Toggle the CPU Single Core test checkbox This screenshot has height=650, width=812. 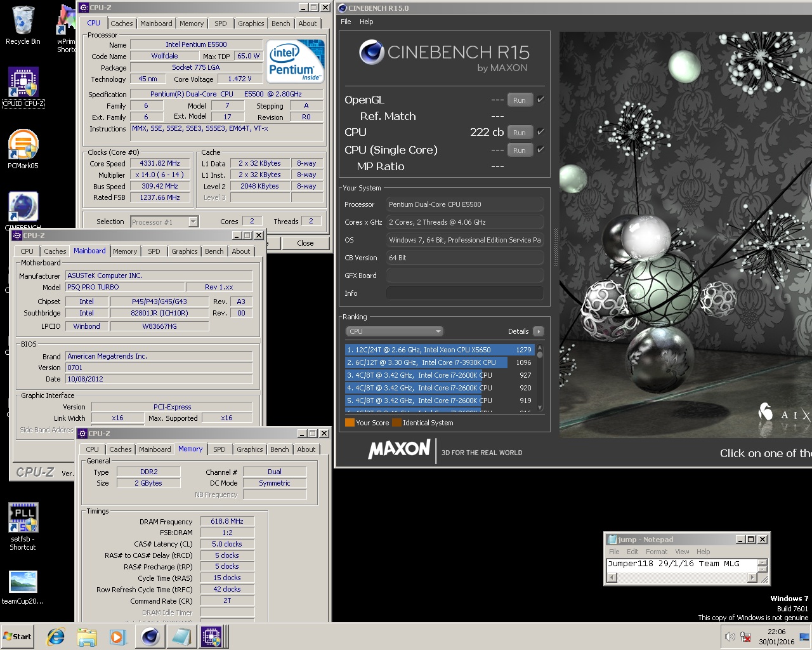[540, 150]
